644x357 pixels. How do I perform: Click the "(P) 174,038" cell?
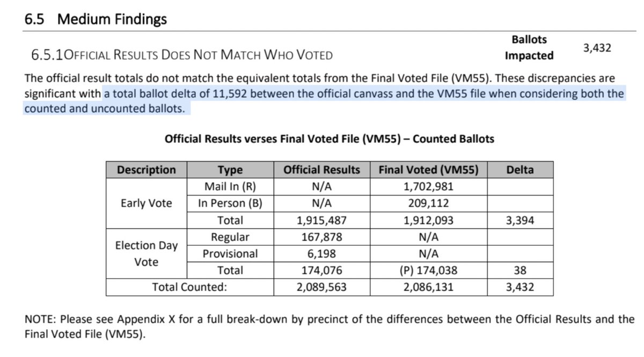428,270
